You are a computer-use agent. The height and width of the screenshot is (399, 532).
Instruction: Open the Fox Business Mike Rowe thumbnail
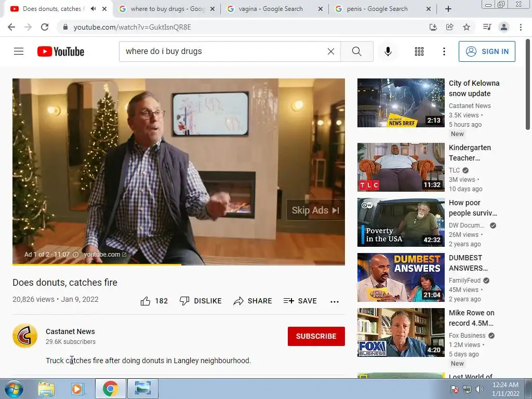401,332
